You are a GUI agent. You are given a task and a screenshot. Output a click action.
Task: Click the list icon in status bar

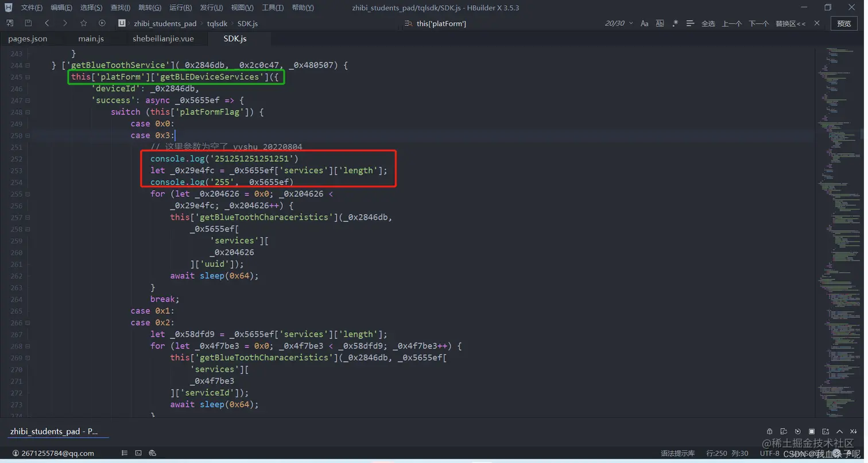(125, 453)
